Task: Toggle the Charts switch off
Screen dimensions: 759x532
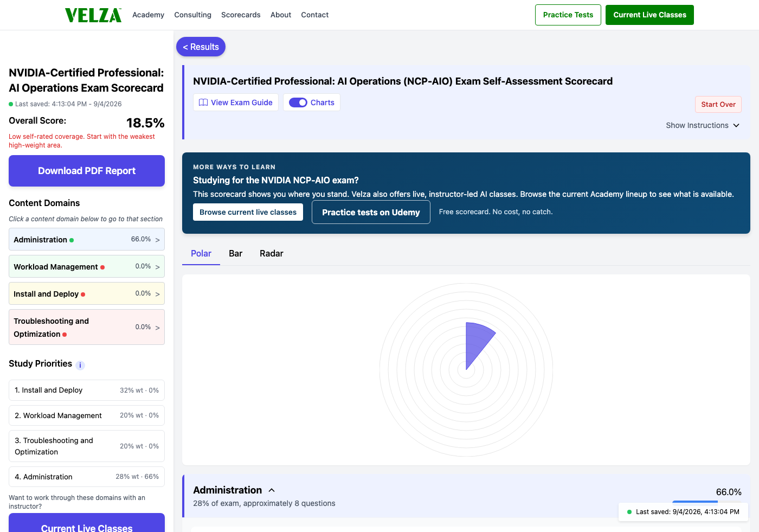Action: (298, 102)
